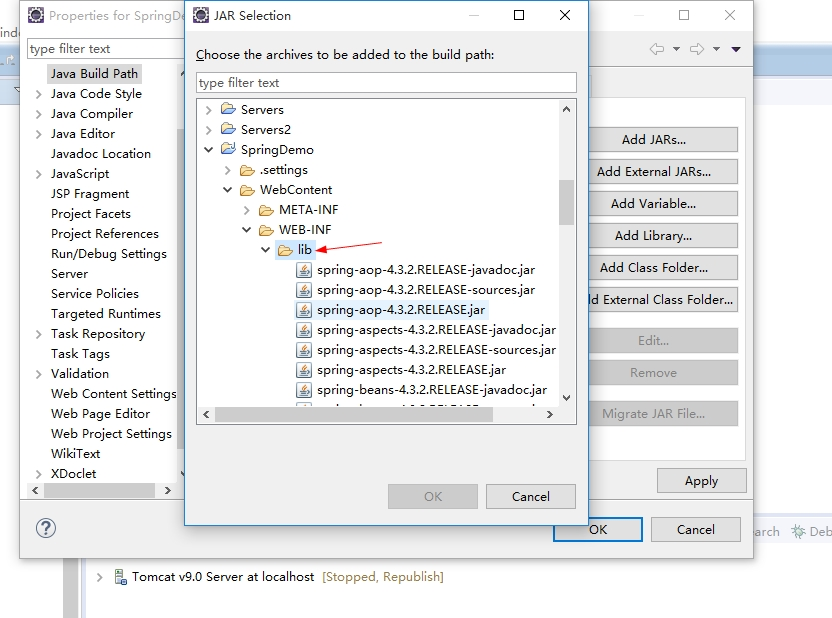The image size is (832, 618).
Task: Click the jar icon of spring-aspects-4.3.2.RELEASE-javadoc.jar
Action: pyautogui.click(x=304, y=330)
